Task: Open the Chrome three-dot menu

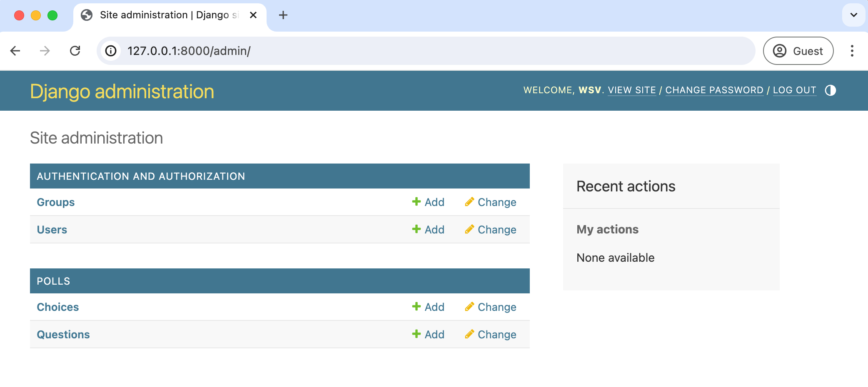Action: (852, 51)
